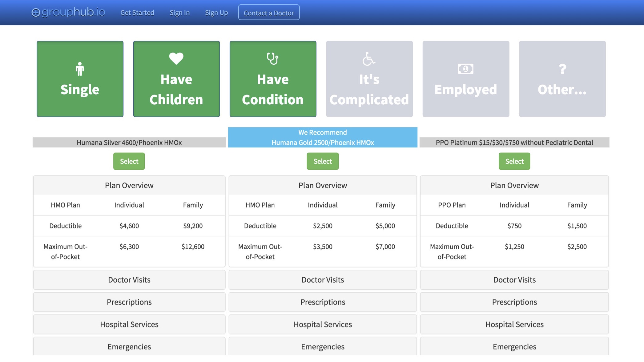This screenshot has height=362, width=644.
Task: Click the PPO Plan column label
Action: [452, 205]
